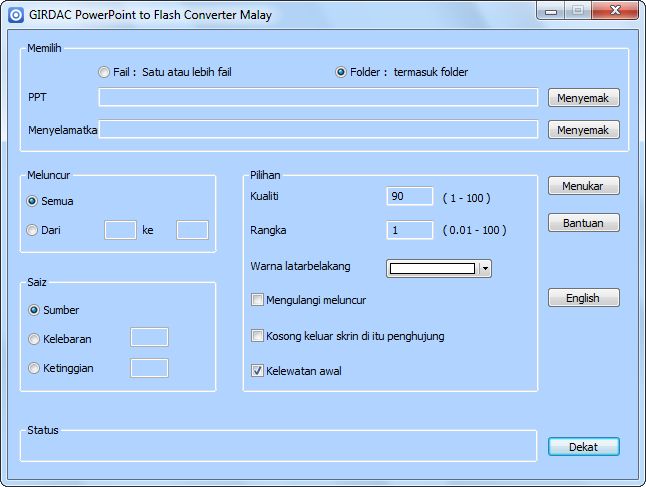Enable Kosong keluar skrin checkbox
The height and width of the screenshot is (487, 646).
(x=257, y=336)
